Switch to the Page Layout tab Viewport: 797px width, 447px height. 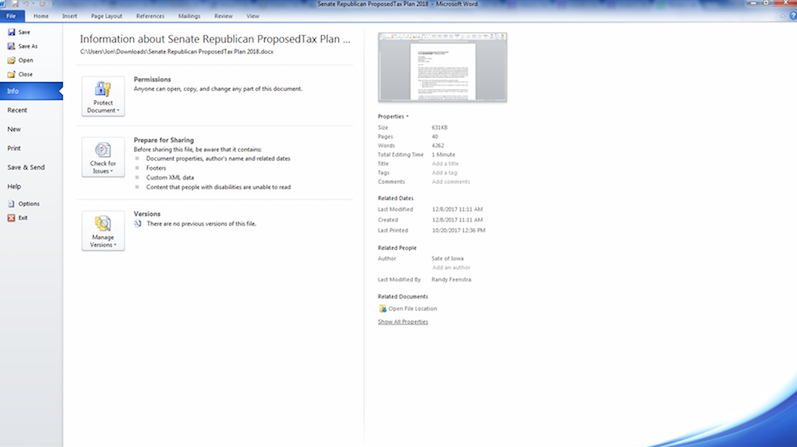point(107,16)
